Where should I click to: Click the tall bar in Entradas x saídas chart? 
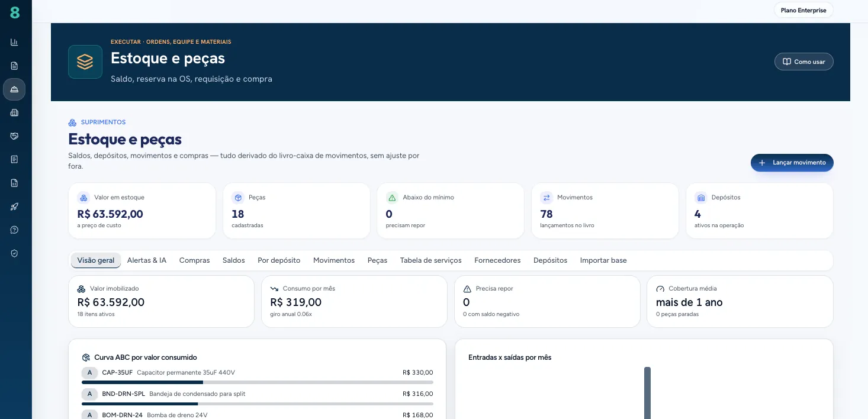[x=648, y=393]
